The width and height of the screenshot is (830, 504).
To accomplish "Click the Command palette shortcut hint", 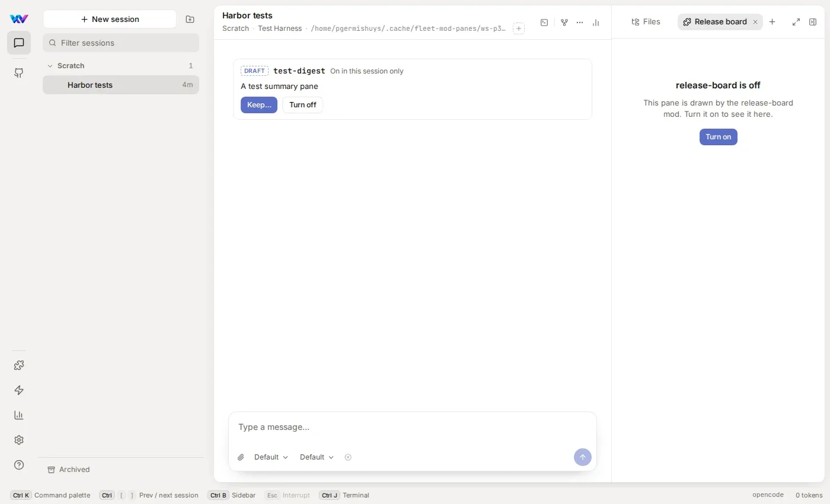I will coord(50,495).
